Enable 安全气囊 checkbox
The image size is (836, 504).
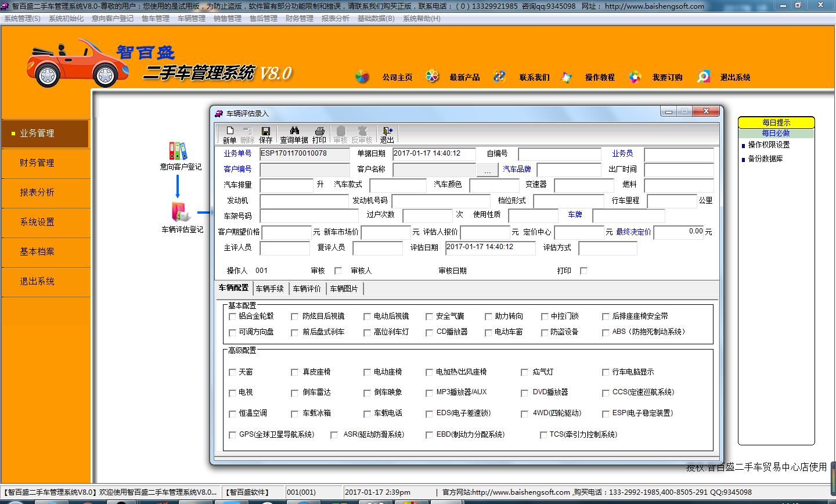click(x=430, y=316)
